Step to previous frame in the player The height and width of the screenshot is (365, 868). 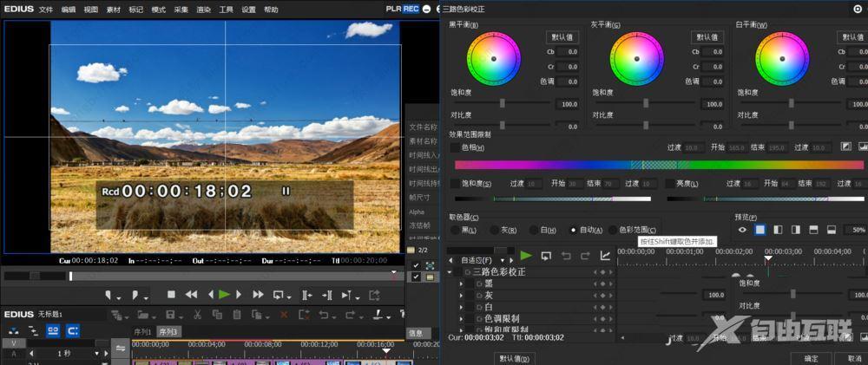211,295
